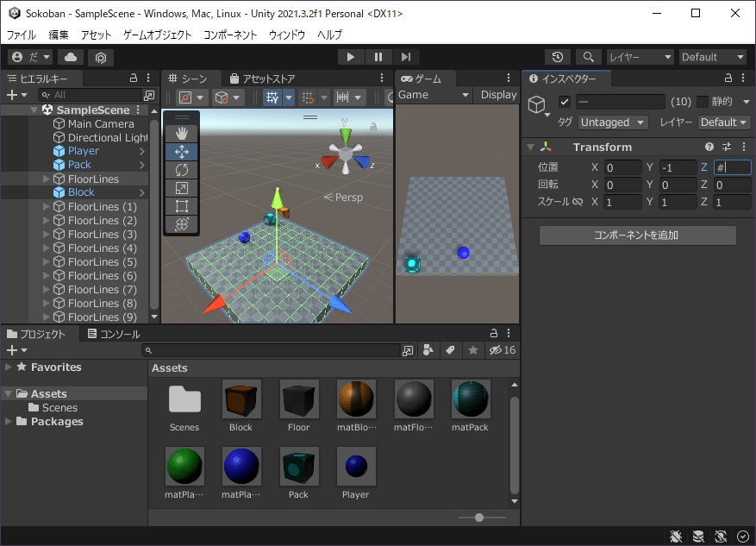Viewport: 756px width, 546px height.
Task: Toggle the Project panel lock
Action: (494, 333)
